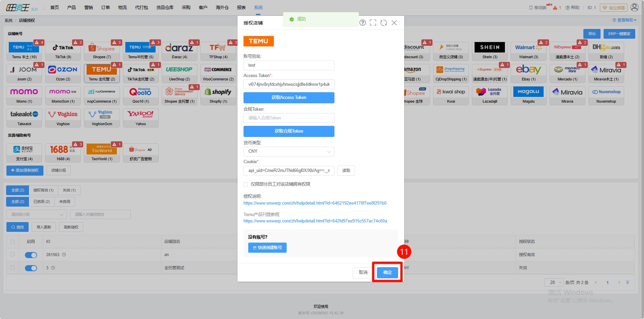Open the Temu product listing tutorial link
644x319 pixels.
tap(315, 221)
